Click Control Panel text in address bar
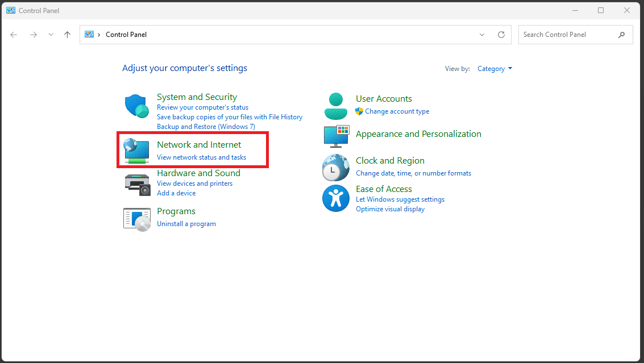This screenshot has width=644, height=363. click(126, 35)
